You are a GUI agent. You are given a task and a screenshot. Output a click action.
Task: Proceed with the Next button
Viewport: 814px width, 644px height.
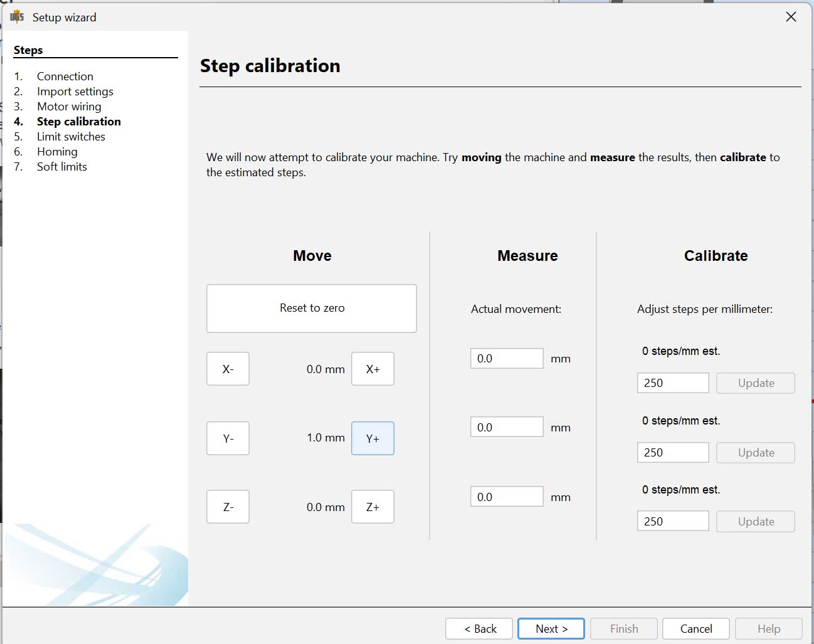[x=551, y=628]
